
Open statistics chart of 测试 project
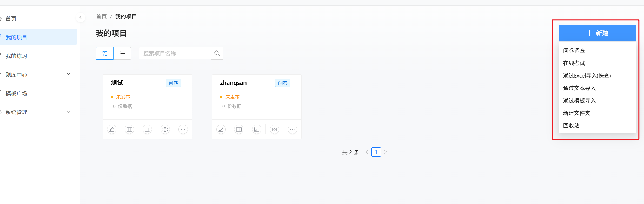[x=147, y=129]
